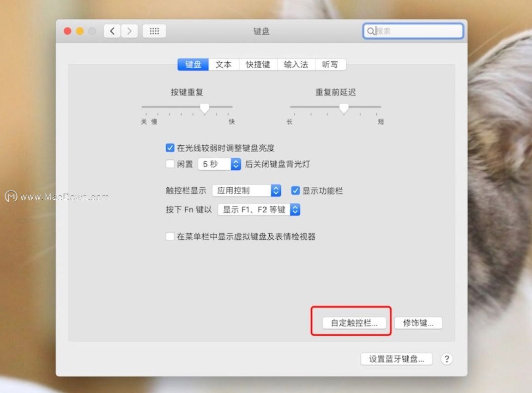The width and height of the screenshot is (532, 393).
Task: Open the 触控栏显示 应用控制 dropdown
Action: coord(247,191)
